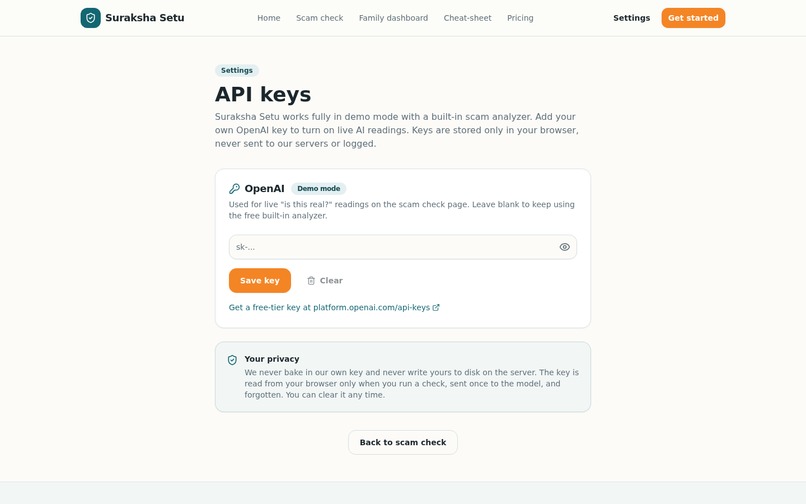Screen dimensions: 806x504
Task: Click the external link icon after api-keys
Action: (x=436, y=308)
